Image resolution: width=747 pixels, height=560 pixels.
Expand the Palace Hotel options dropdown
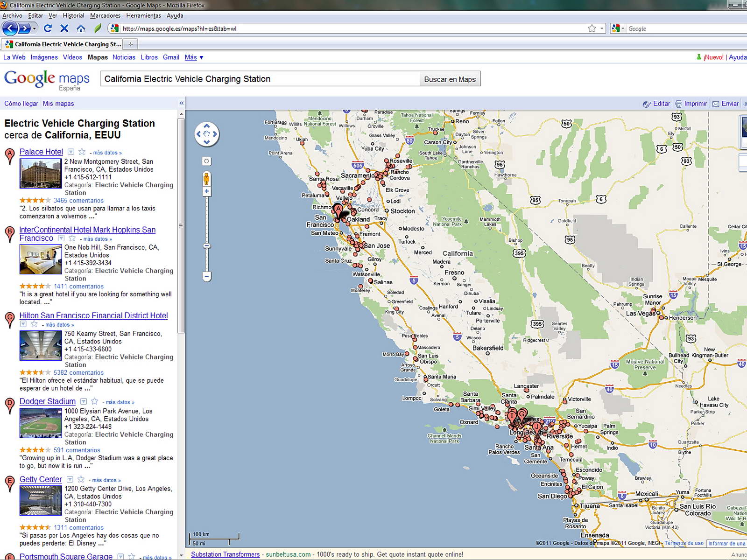pos(70,152)
